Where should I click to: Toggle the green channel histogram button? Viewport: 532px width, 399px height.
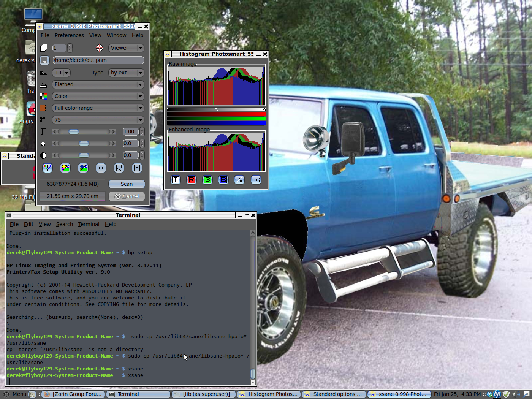pyautogui.click(x=207, y=180)
